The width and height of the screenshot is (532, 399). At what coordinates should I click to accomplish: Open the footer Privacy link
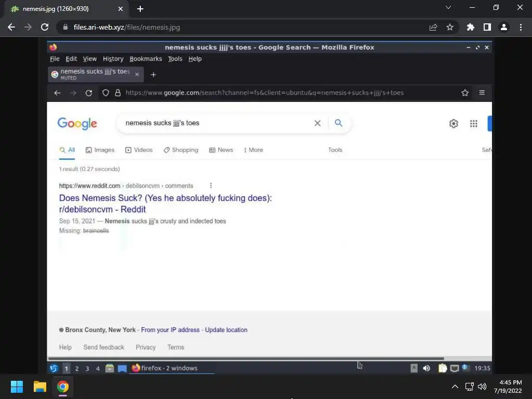[x=145, y=347]
